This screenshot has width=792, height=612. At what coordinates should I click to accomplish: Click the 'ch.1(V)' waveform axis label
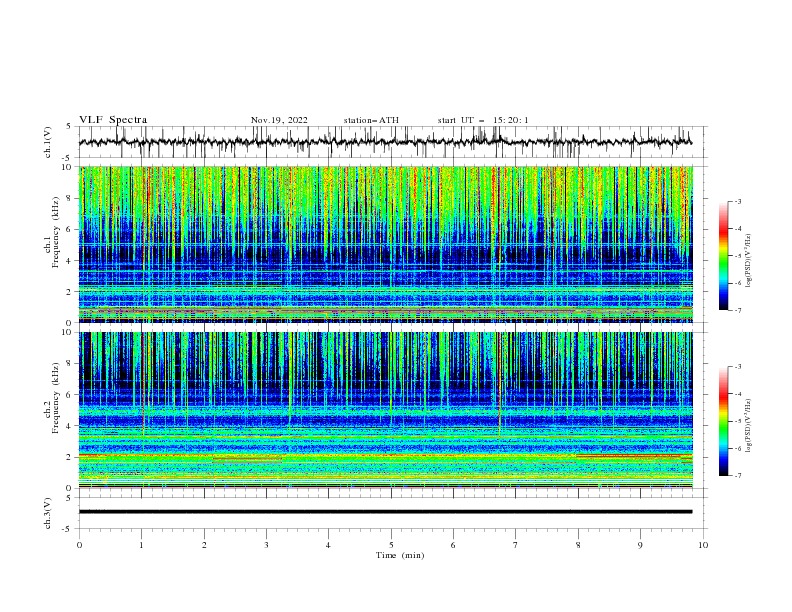pos(48,142)
